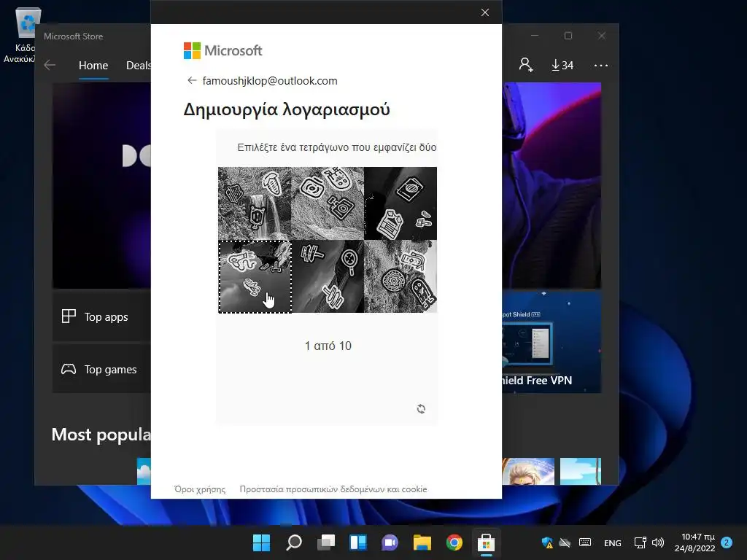Select the bottom-right captcha tile with ghost
747x560 pixels.
pyautogui.click(x=400, y=276)
